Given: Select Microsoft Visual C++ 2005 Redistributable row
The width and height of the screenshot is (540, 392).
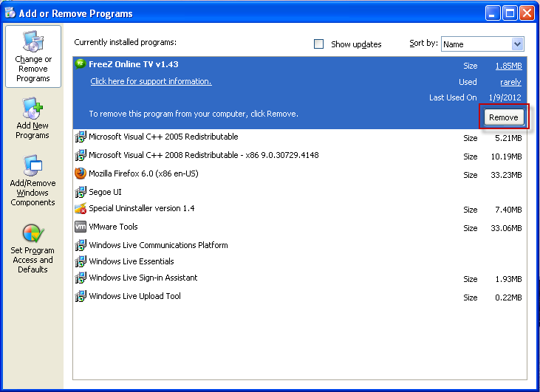Looking at the screenshot, I should click(x=300, y=137).
